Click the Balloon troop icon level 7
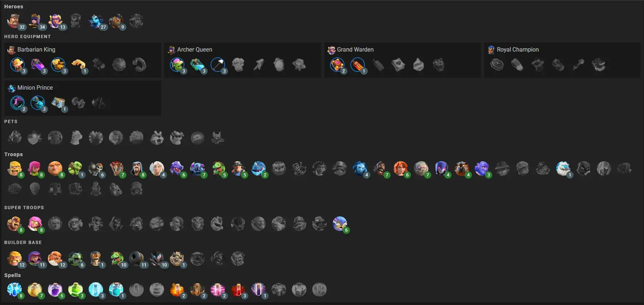Screen dimensions: 644x305 [116, 169]
